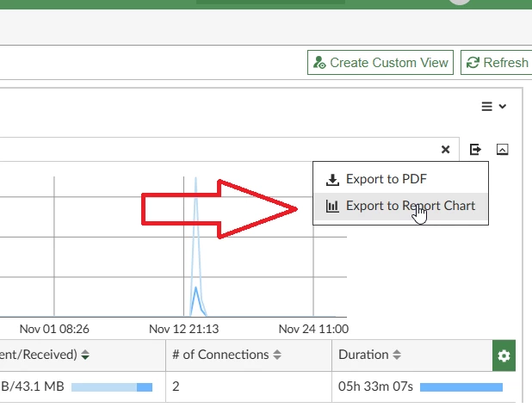Click the Nov 24 11:00 axis label

tap(313, 329)
